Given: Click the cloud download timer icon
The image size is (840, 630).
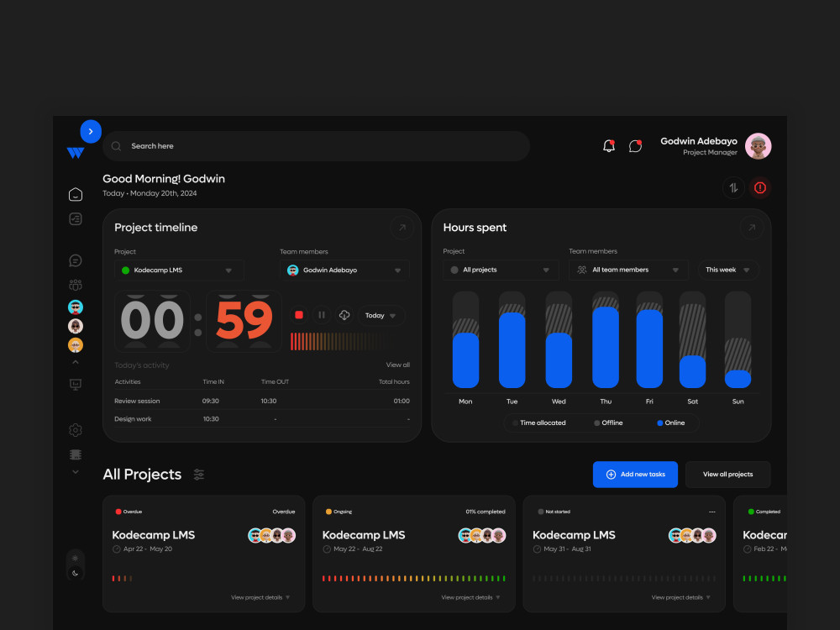Looking at the screenshot, I should [344, 315].
